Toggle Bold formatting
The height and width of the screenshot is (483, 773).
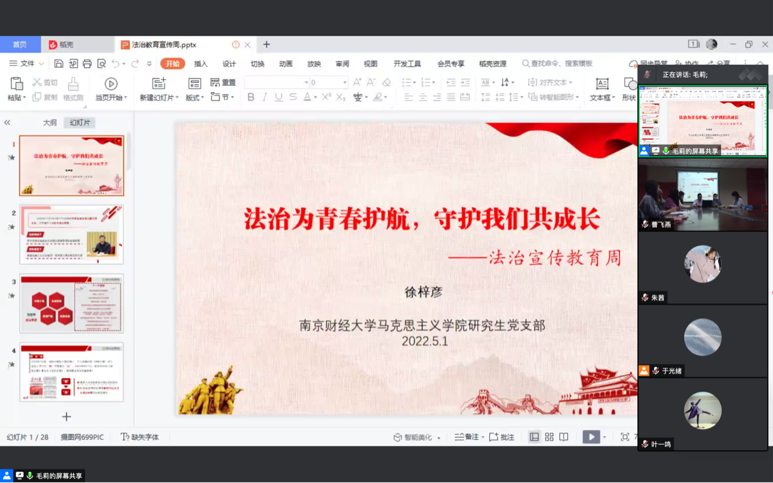(250, 97)
